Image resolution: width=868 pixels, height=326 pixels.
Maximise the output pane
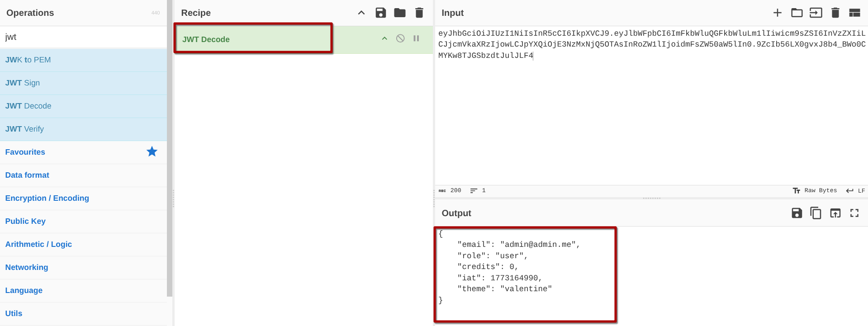tap(854, 213)
